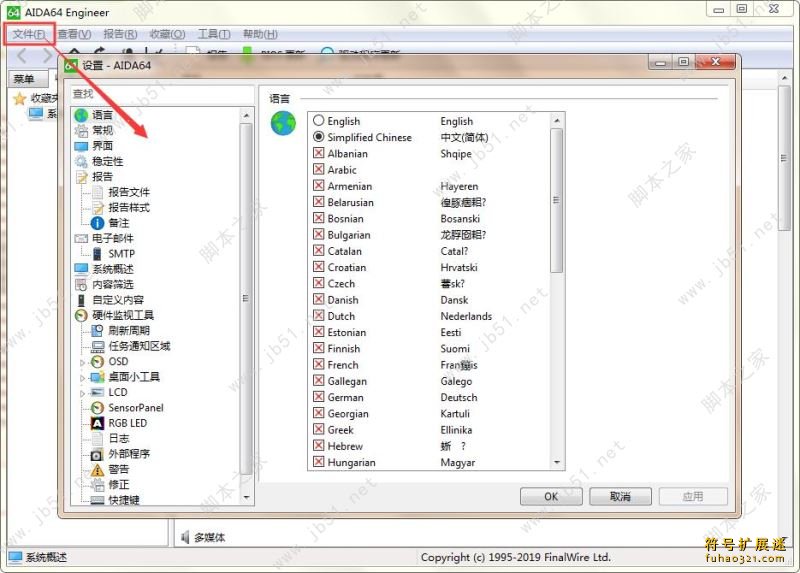Click settings tree scrollbar thumb

point(246,298)
